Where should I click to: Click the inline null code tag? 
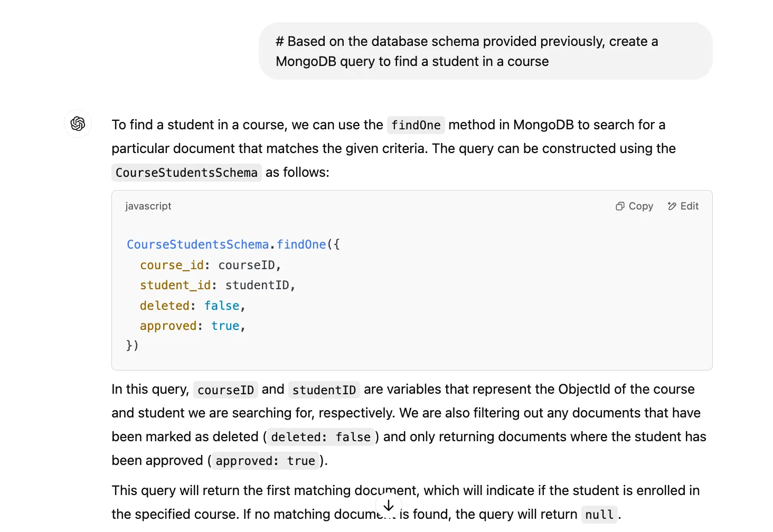click(599, 515)
